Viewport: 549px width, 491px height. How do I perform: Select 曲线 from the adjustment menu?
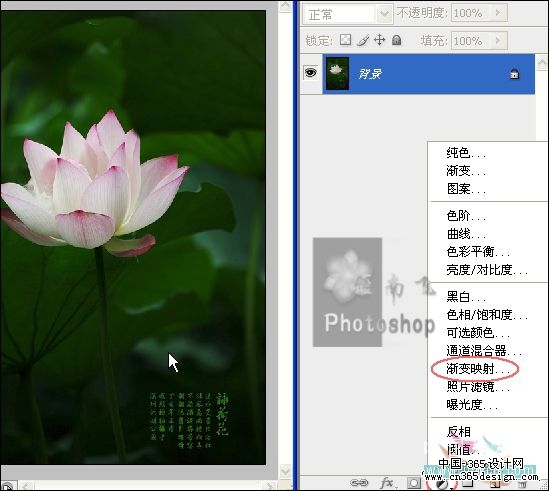tap(466, 234)
